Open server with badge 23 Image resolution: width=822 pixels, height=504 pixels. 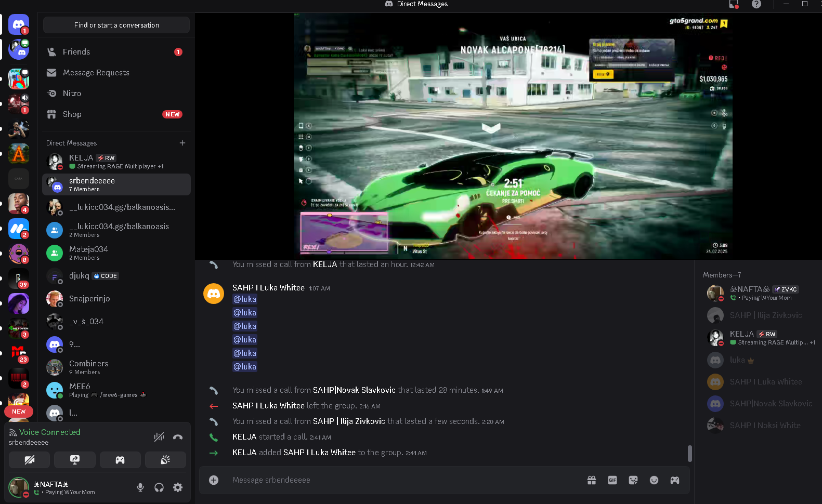[x=19, y=353]
